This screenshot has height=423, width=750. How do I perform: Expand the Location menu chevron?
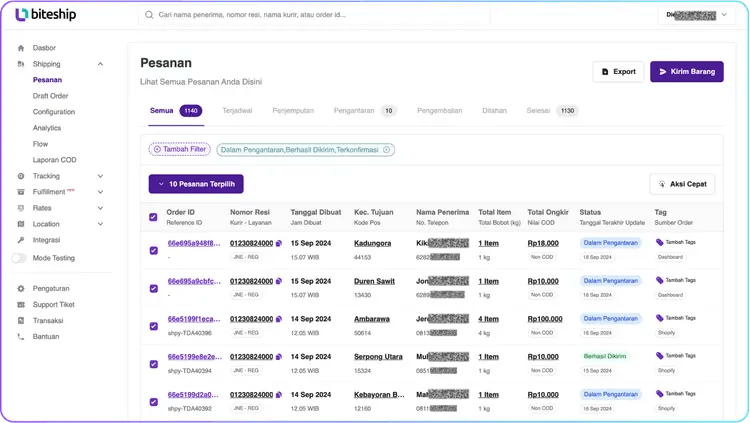tap(100, 224)
